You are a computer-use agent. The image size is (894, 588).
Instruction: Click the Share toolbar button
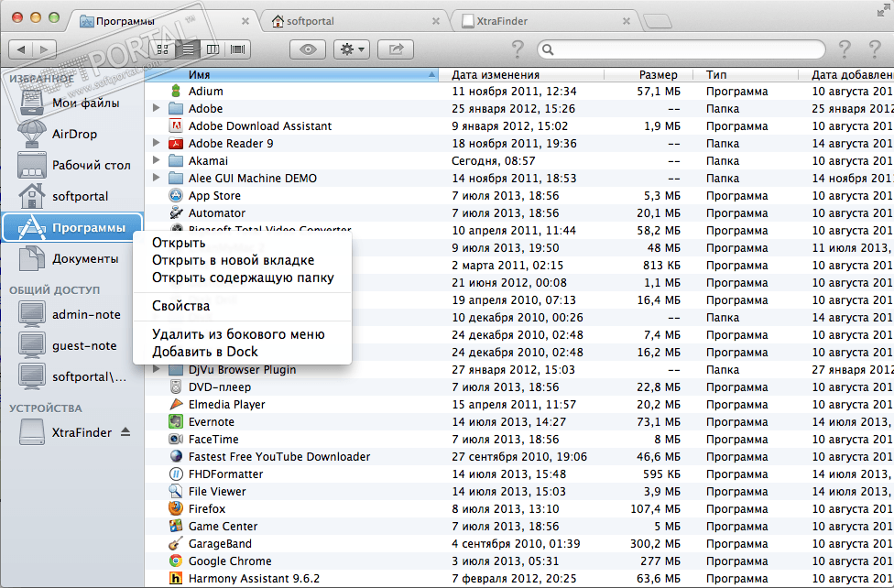coord(396,49)
